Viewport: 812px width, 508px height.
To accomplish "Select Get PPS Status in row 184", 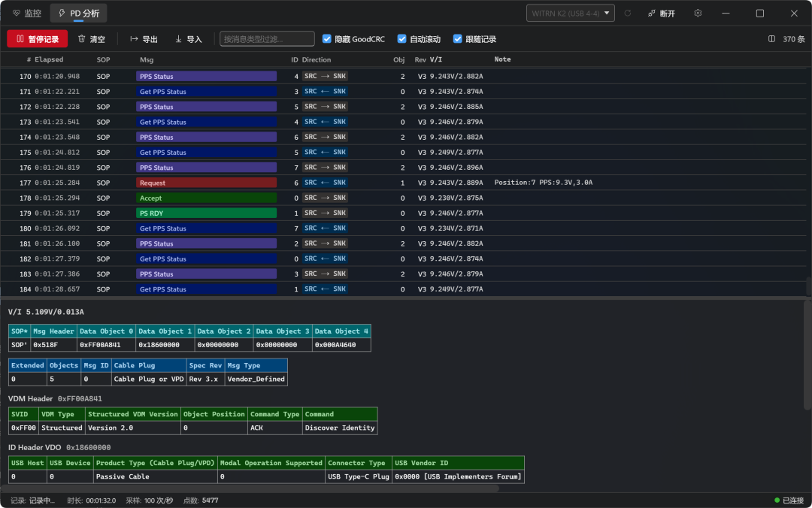I will click(x=206, y=289).
